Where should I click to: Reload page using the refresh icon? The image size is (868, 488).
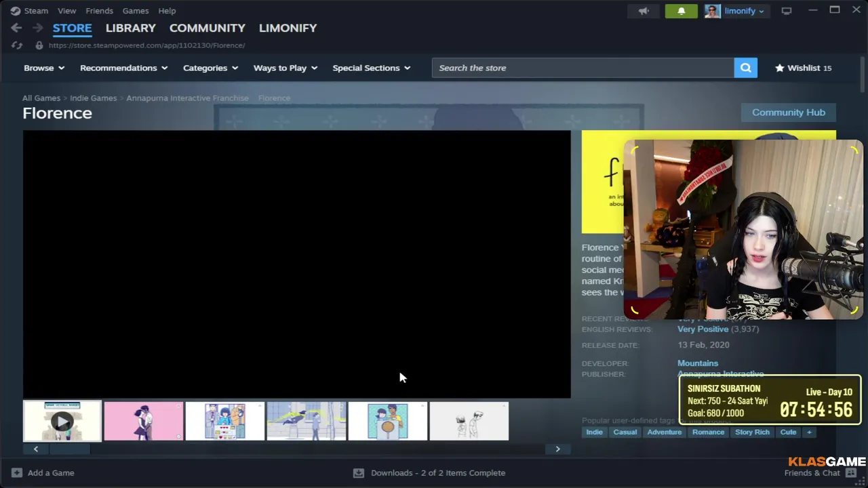(x=17, y=45)
